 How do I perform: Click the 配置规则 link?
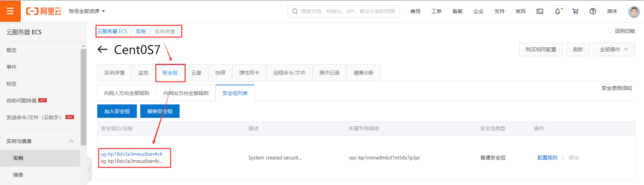click(547, 158)
